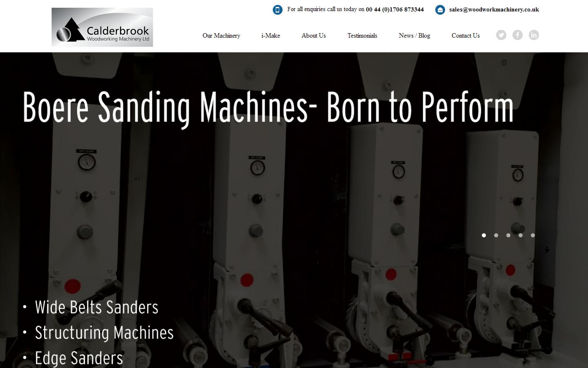The image size is (588, 368).
Task: Select the third carousel dot
Action: click(x=508, y=236)
